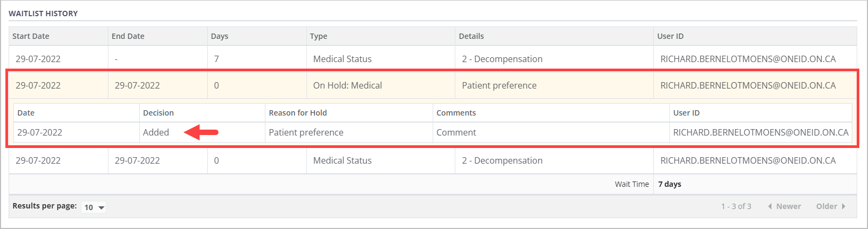The width and height of the screenshot is (868, 229).
Task: Click the Date header in the hold sub-table
Action: pyautogui.click(x=26, y=113)
